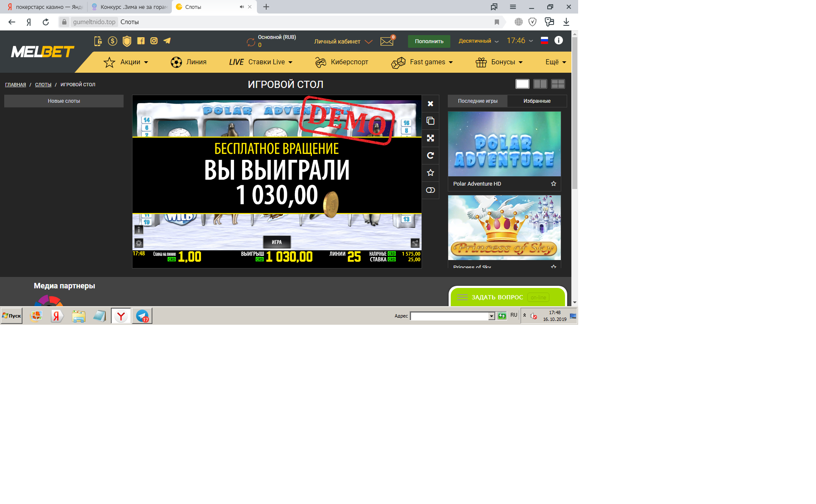This screenshot has width=816, height=504.
Task: Click the info circle icon in header
Action: point(559,41)
